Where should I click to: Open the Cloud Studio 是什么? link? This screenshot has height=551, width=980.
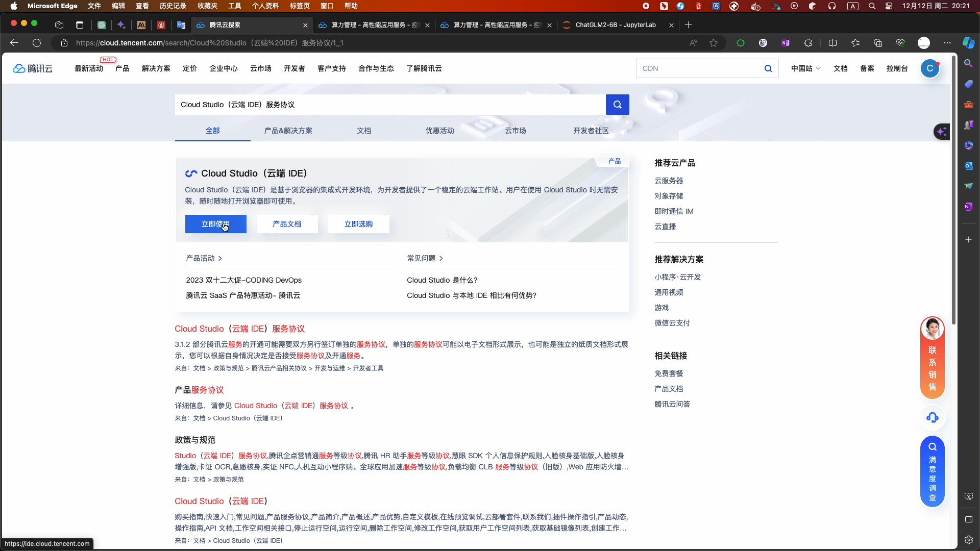pyautogui.click(x=442, y=280)
